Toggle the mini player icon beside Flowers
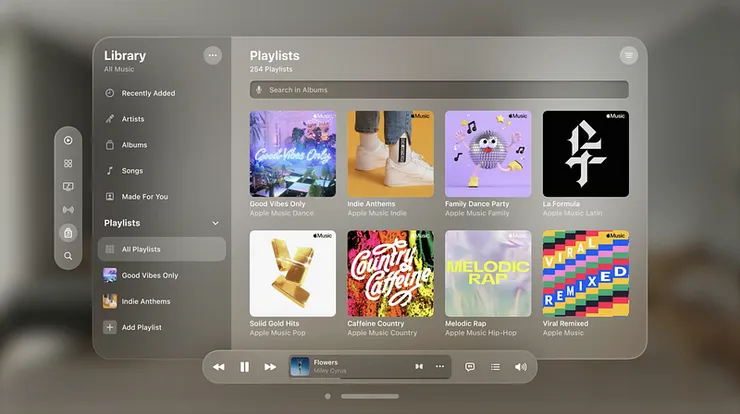Image resolution: width=740 pixels, height=414 pixels. pos(419,366)
